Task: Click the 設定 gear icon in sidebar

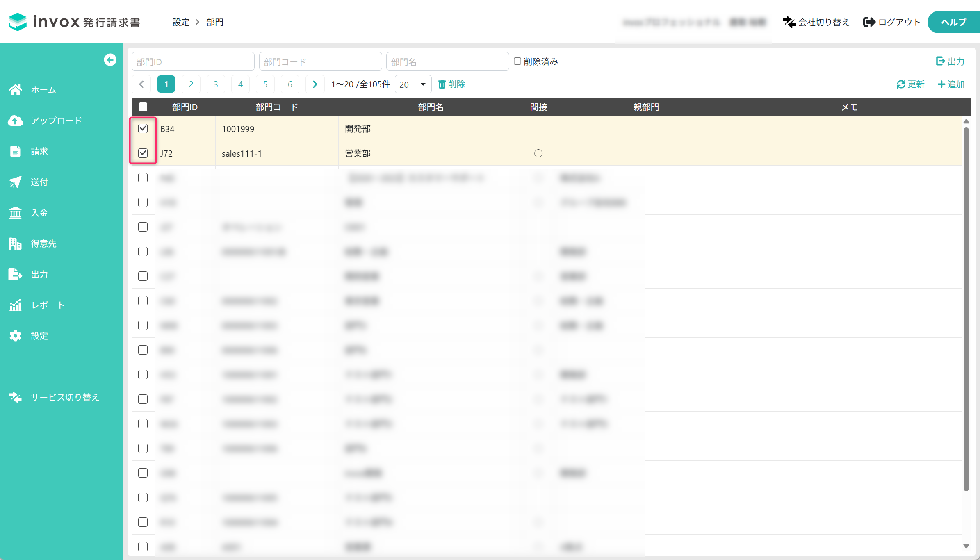Action: click(15, 336)
